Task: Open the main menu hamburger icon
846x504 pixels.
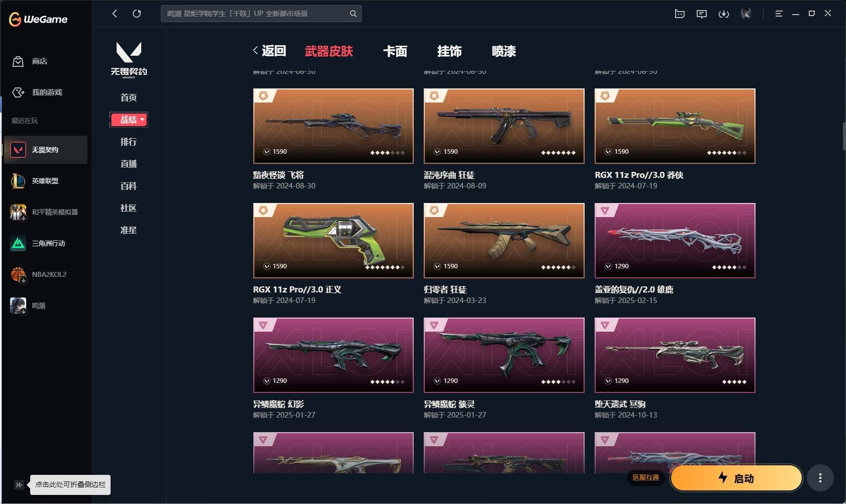Action: (779, 14)
